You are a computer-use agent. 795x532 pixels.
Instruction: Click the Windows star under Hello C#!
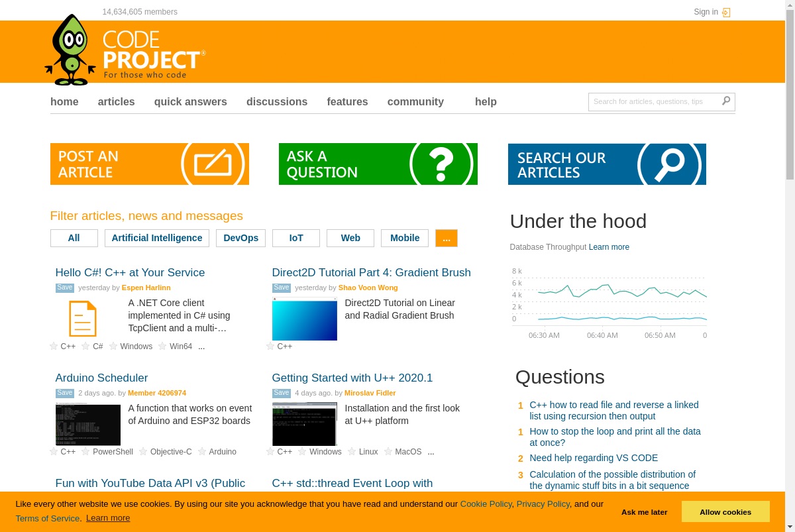[x=113, y=346]
